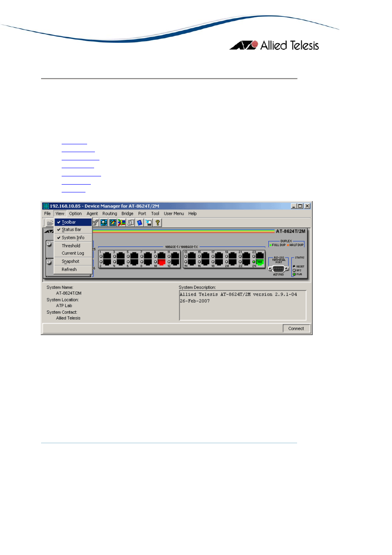392x555 pixels.
Task: Open the Agent menu
Action: [x=92, y=214]
